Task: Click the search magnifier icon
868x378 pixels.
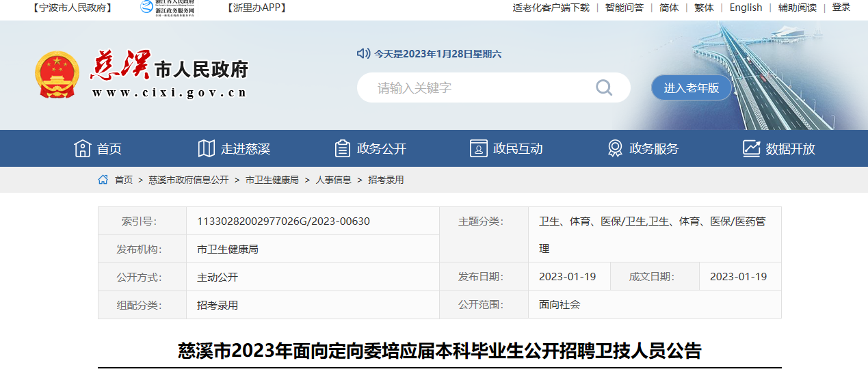Action: point(603,87)
